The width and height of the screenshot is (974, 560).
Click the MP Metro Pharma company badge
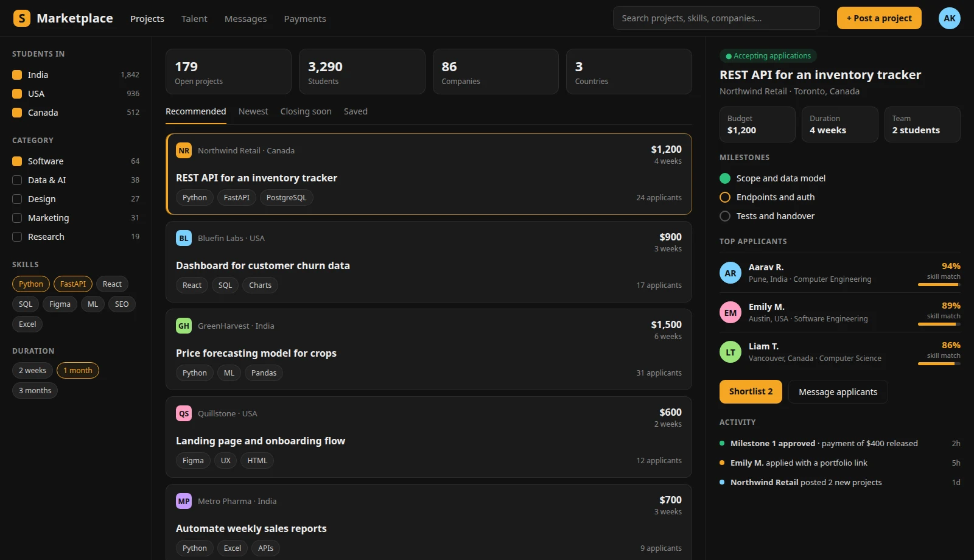pos(184,501)
